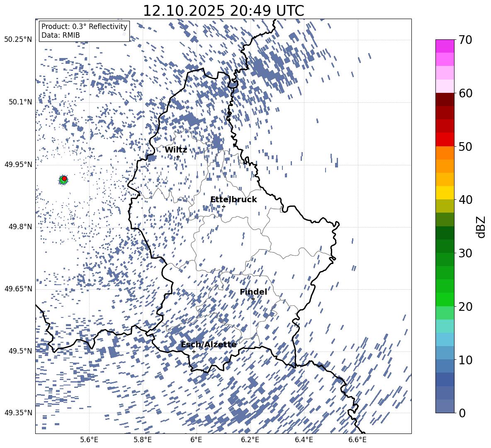
Task: Click the cross marker under Esch/Alzette
Action: 194,351
